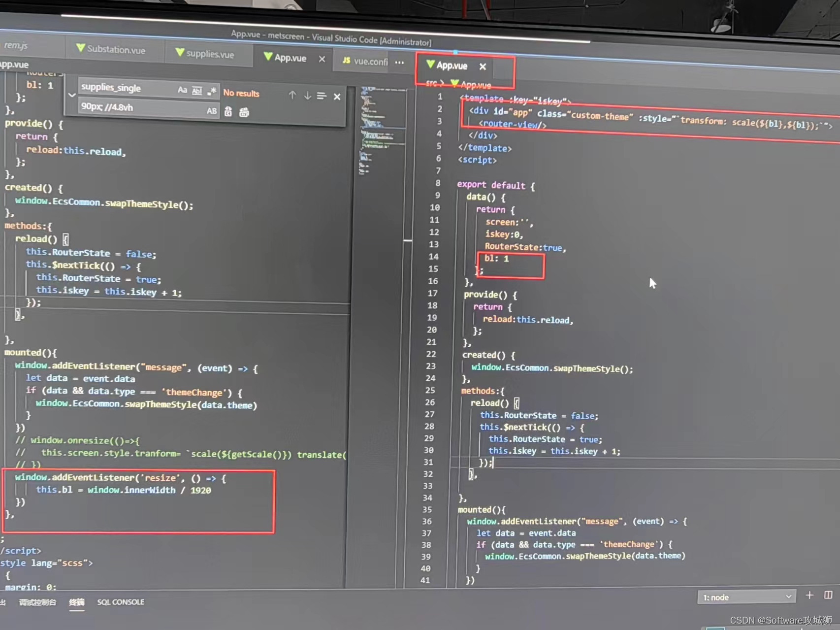
Task: Open the terminal selector '1: node'
Action: (x=746, y=597)
